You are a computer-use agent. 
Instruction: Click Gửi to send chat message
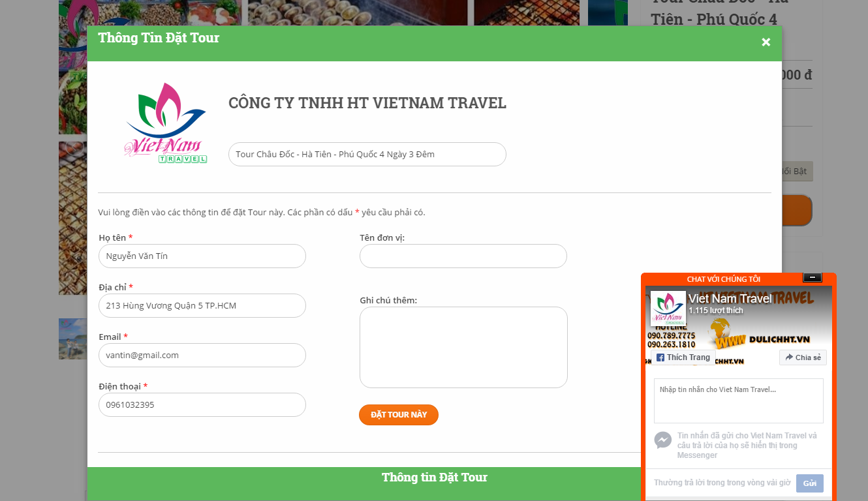[x=810, y=483]
